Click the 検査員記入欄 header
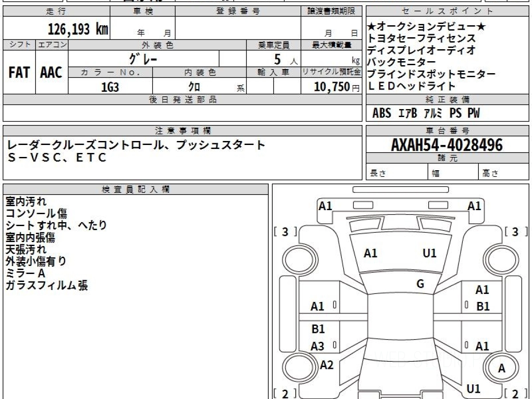Image resolution: width=532 pixels, height=399 pixels. pyautogui.click(x=136, y=189)
